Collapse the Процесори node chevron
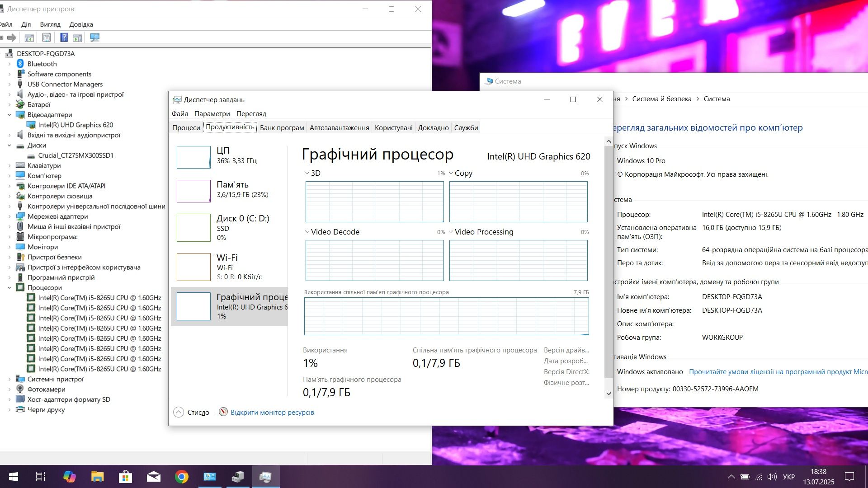 click(x=9, y=287)
